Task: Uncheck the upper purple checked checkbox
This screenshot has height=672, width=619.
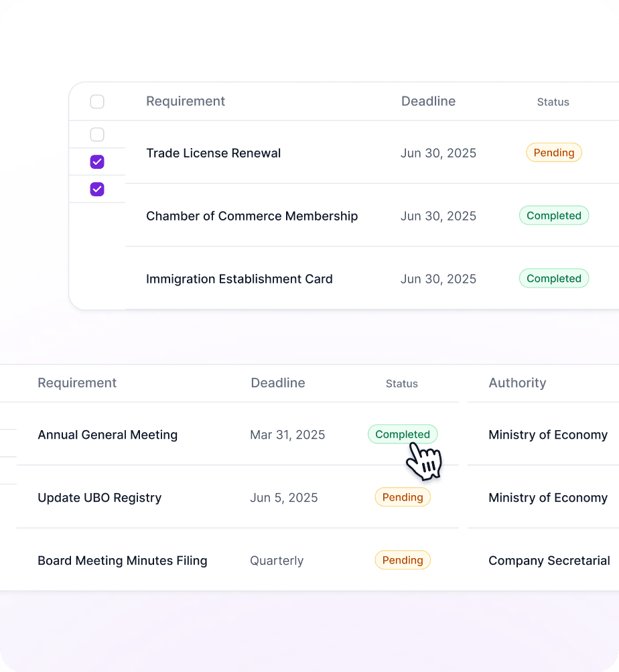Action: [x=97, y=161]
